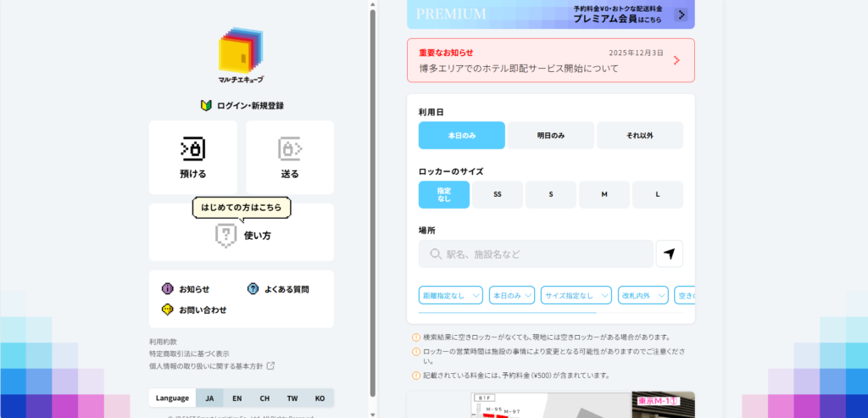Click the station name search field
The height and width of the screenshot is (418, 868).
coord(536,254)
